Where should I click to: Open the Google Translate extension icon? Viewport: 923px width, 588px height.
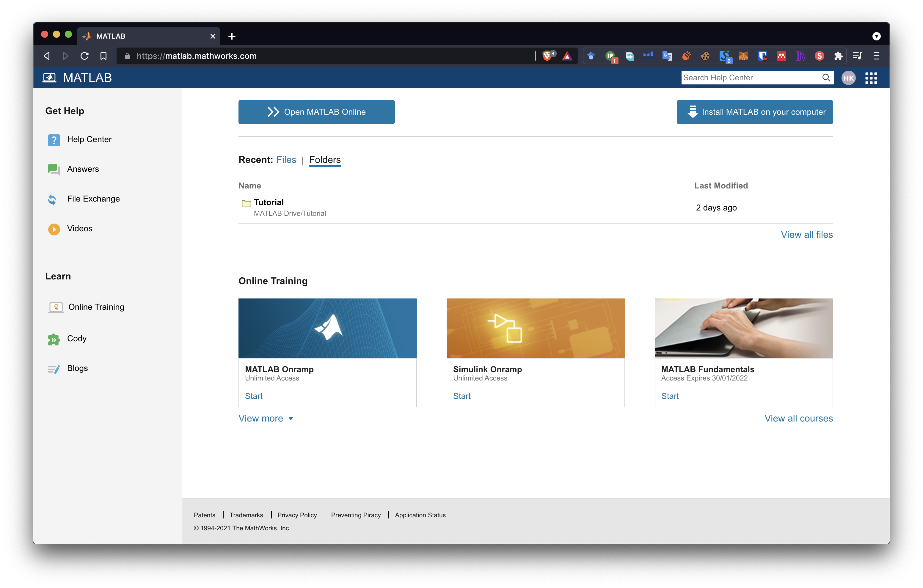coord(667,56)
